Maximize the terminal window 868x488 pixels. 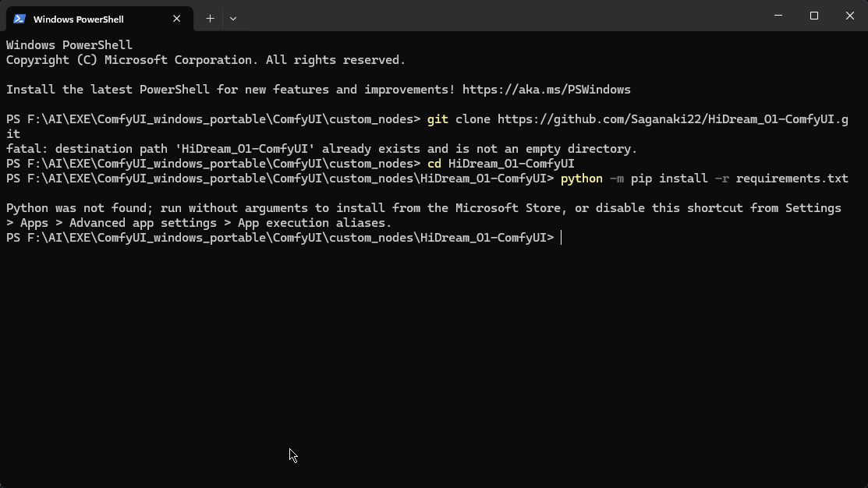click(x=813, y=16)
